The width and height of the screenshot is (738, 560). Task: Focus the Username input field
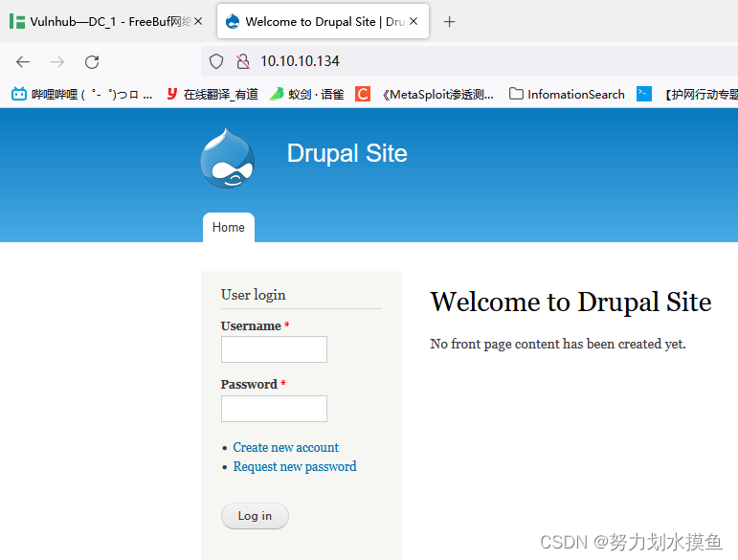[274, 349]
